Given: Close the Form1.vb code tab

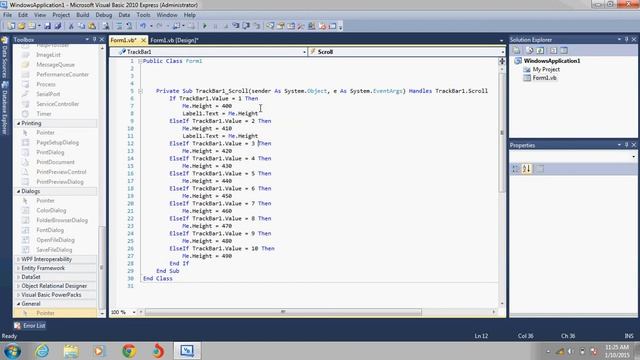Looking at the screenshot, I should [143, 40].
